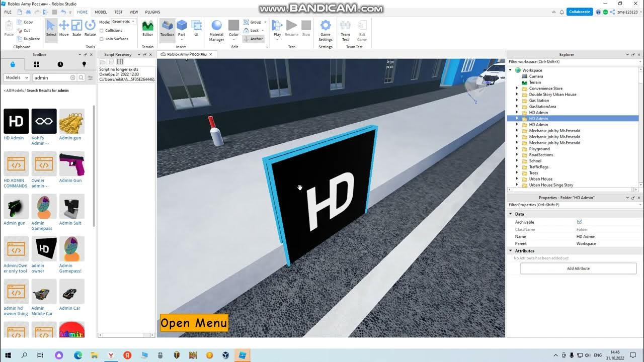This screenshot has height=362, width=644.
Task: Open the Terrain Editor
Action: 147,28
